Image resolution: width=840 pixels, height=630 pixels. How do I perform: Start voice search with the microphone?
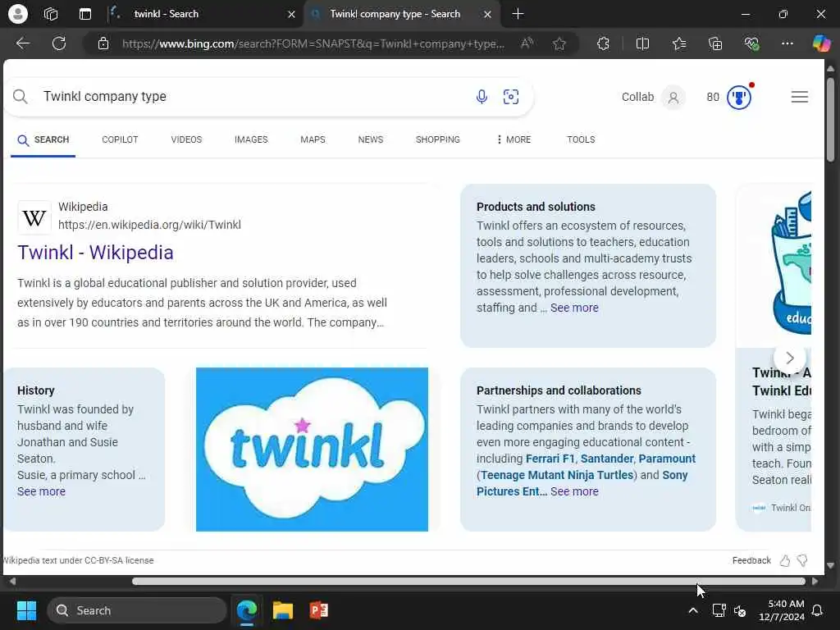[482, 97]
